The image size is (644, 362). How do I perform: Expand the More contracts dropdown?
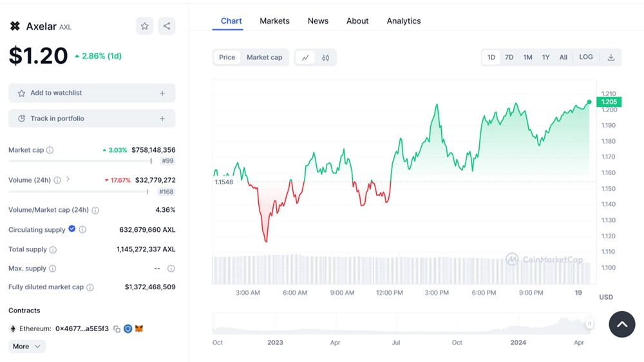pos(27,347)
